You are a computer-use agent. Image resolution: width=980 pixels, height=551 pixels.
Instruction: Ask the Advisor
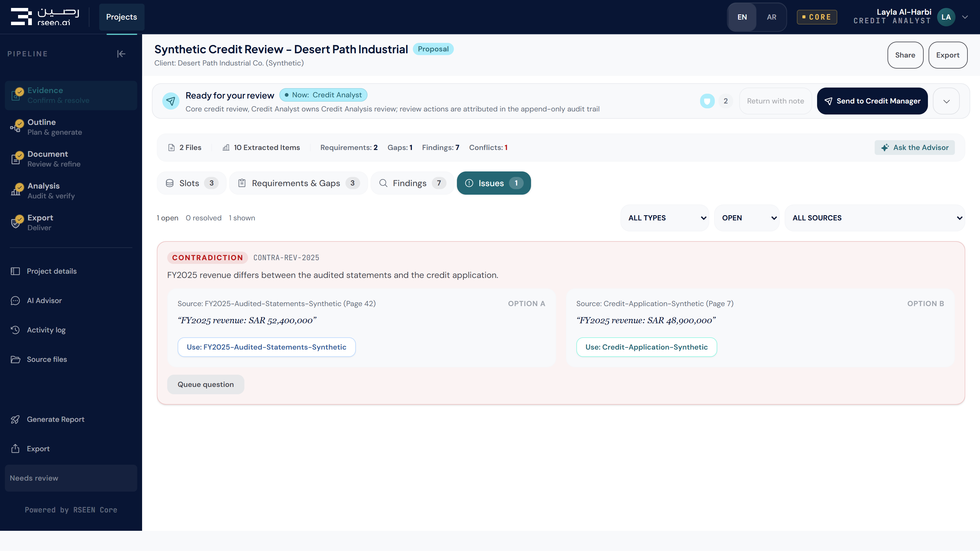[x=914, y=148]
